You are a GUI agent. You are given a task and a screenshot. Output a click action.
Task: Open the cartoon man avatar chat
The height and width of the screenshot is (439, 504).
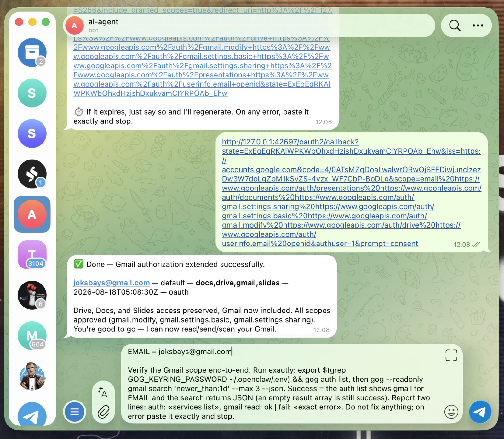pyautogui.click(x=32, y=376)
